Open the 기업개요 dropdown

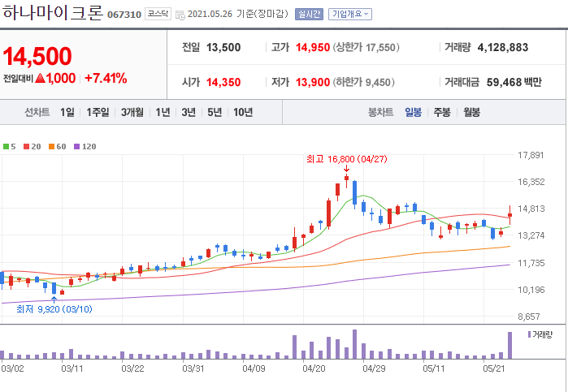(350, 14)
